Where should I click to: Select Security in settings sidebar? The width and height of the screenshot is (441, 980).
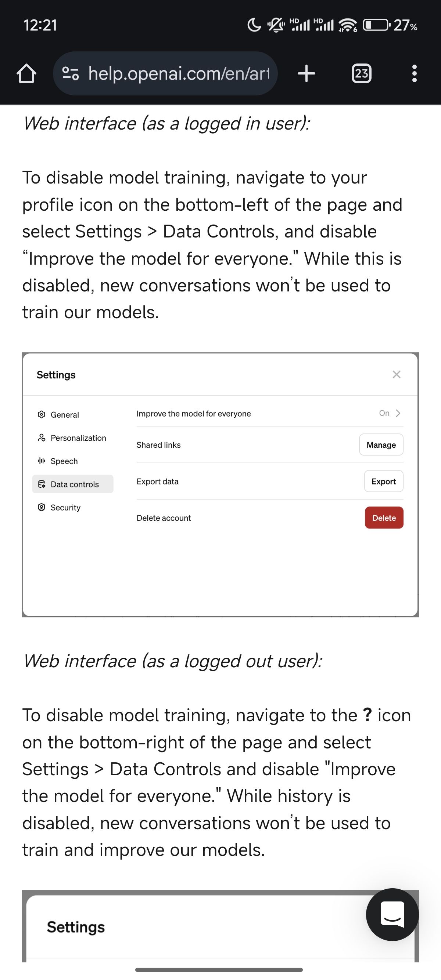pos(65,508)
